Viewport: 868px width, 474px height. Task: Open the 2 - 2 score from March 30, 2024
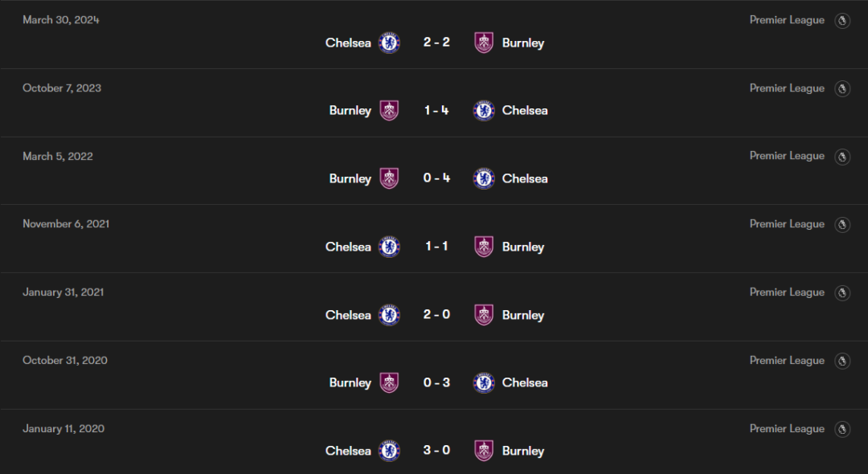436,42
